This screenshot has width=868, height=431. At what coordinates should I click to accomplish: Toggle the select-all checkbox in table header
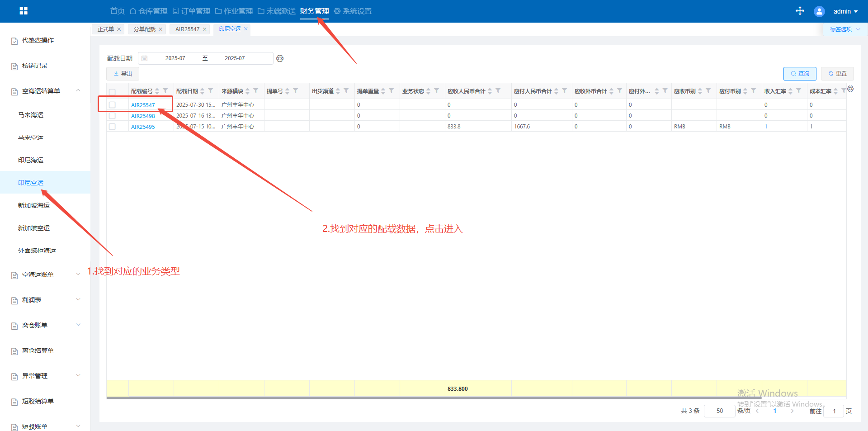point(112,92)
